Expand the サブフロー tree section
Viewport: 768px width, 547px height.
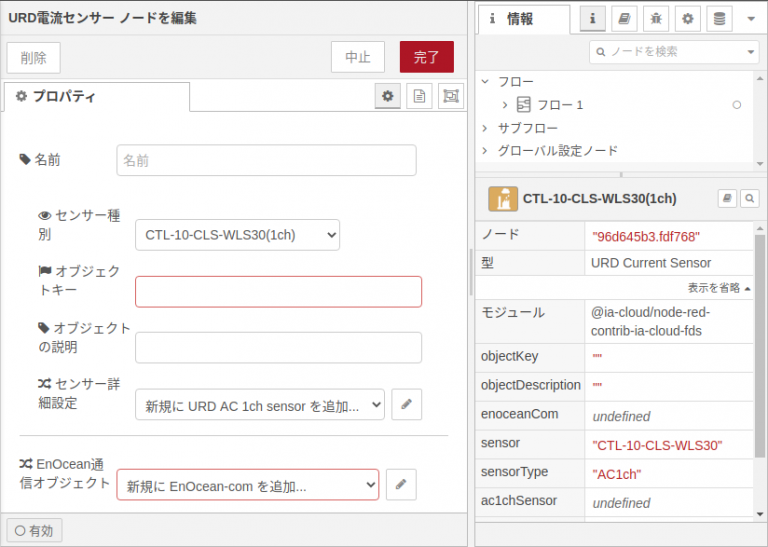point(486,128)
